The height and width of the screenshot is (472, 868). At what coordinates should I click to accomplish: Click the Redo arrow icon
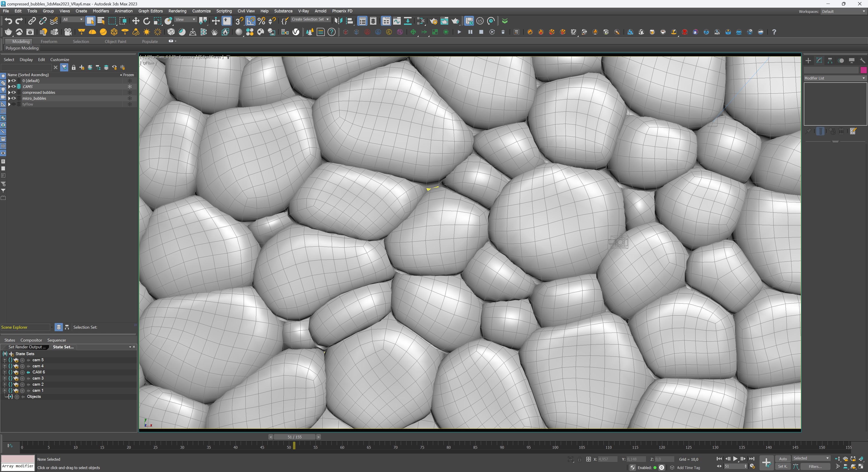coord(19,21)
